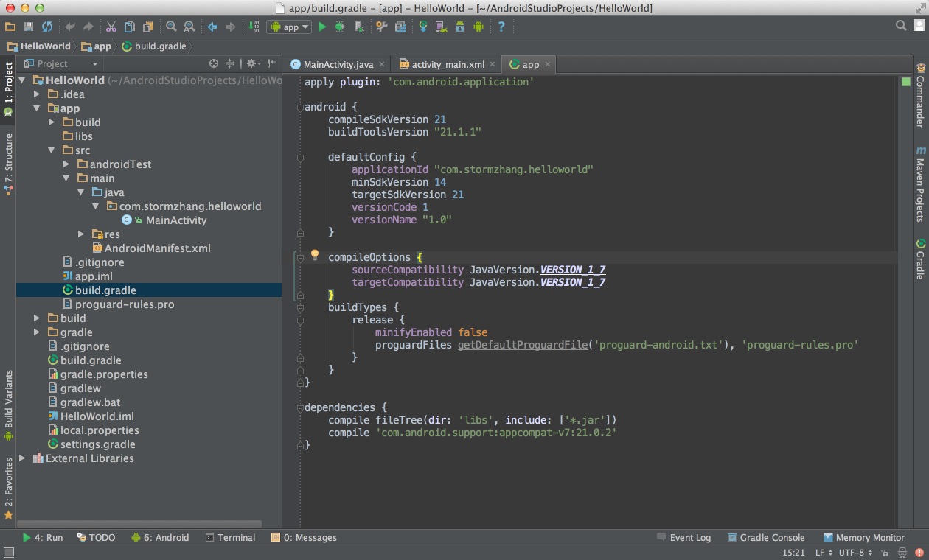The width and height of the screenshot is (929, 560).
Task: Open the help question mark icon
Action: click(501, 27)
